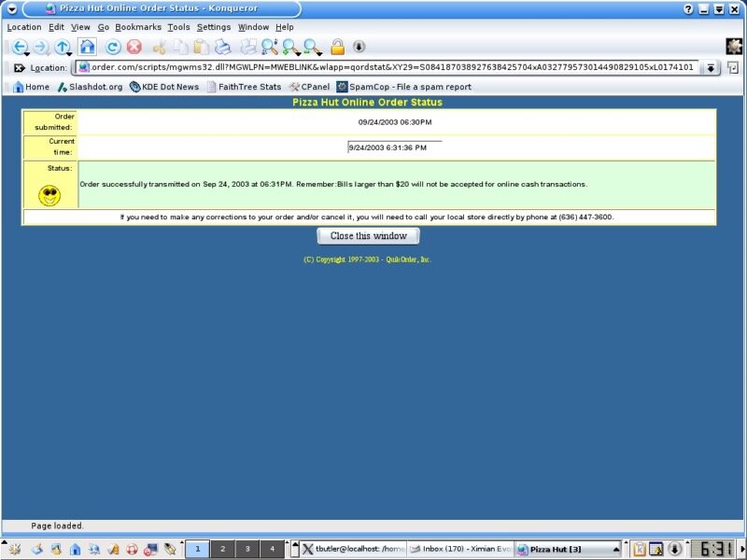Stop loading with the red X icon
The height and width of the screenshot is (560, 747).
pyautogui.click(x=134, y=47)
